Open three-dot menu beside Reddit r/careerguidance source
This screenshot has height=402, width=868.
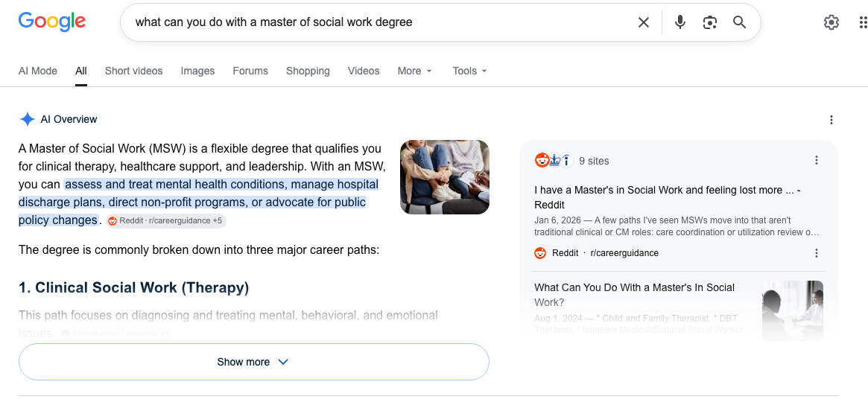click(816, 253)
